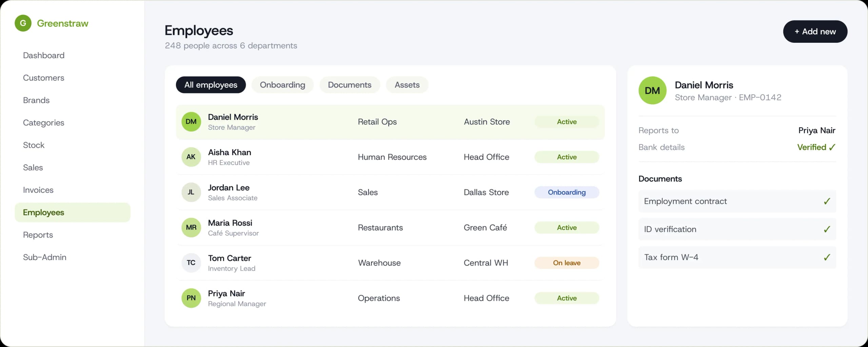
Task: Click the Store Manager · EMP-0142 subtitle
Action: click(728, 97)
